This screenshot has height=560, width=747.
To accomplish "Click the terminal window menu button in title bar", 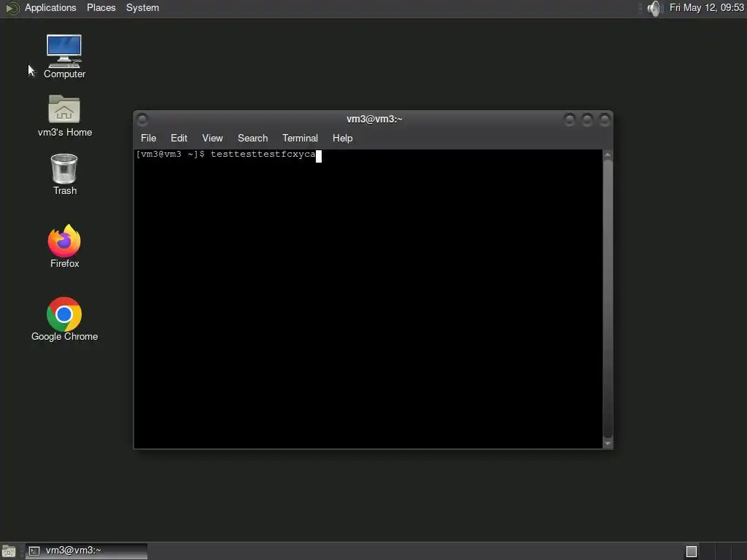I will pyautogui.click(x=142, y=119).
